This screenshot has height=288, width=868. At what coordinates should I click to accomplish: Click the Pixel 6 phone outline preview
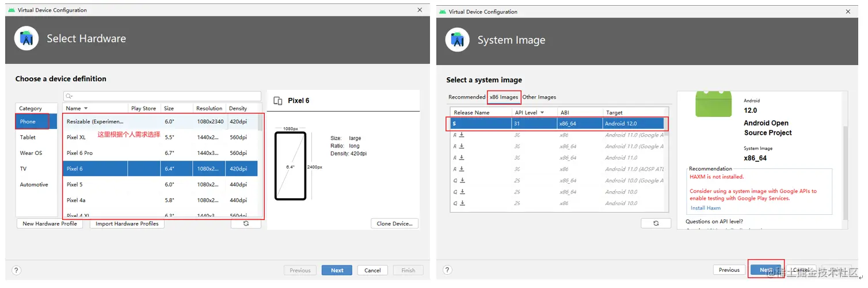click(290, 166)
